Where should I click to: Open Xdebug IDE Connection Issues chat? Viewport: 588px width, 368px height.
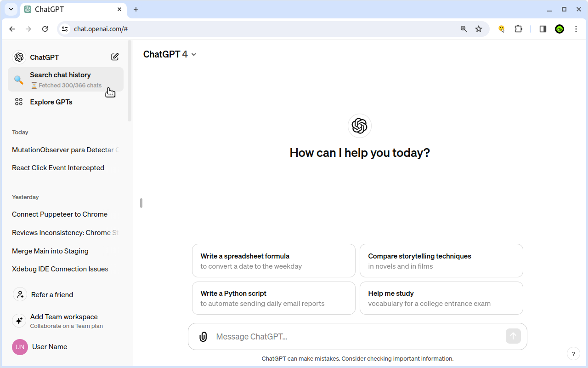click(66, 269)
